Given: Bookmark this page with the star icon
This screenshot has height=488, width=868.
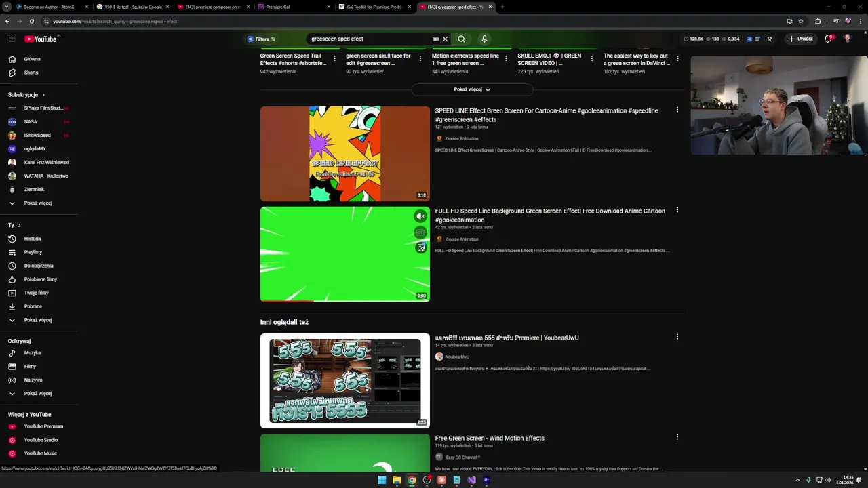Looking at the screenshot, I should (801, 21).
